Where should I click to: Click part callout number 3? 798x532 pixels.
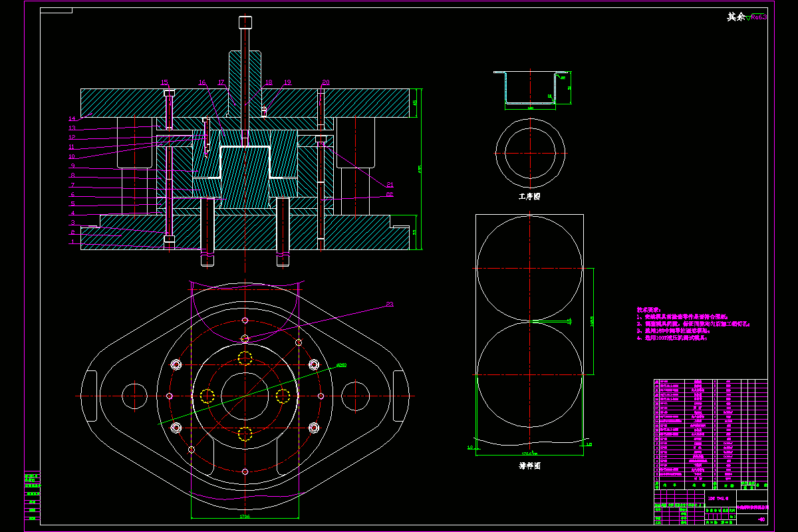pos(72,223)
